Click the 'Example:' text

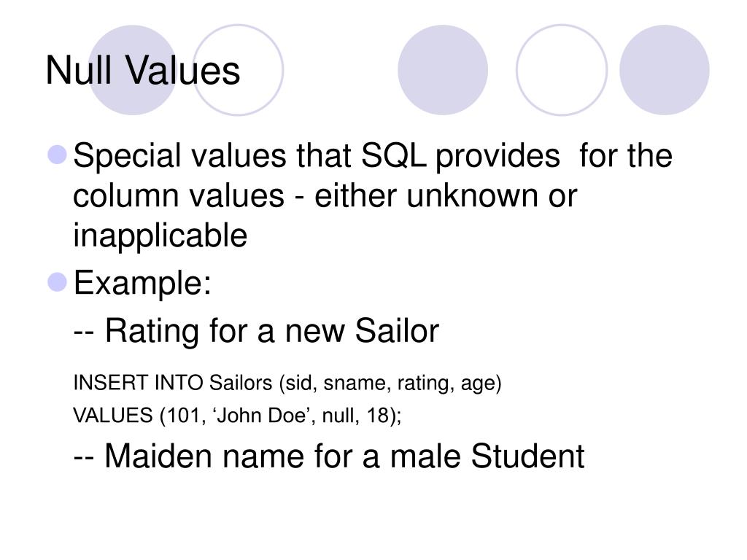142,283
